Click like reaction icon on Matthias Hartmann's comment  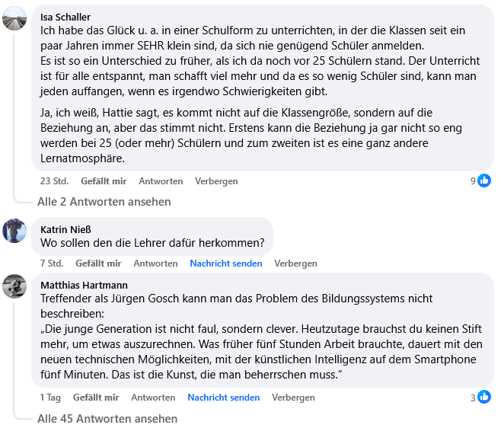pos(484,397)
